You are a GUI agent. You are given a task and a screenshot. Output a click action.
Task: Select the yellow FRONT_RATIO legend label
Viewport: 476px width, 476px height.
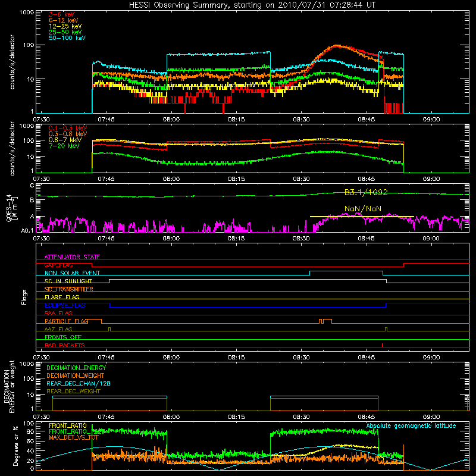tap(68, 425)
